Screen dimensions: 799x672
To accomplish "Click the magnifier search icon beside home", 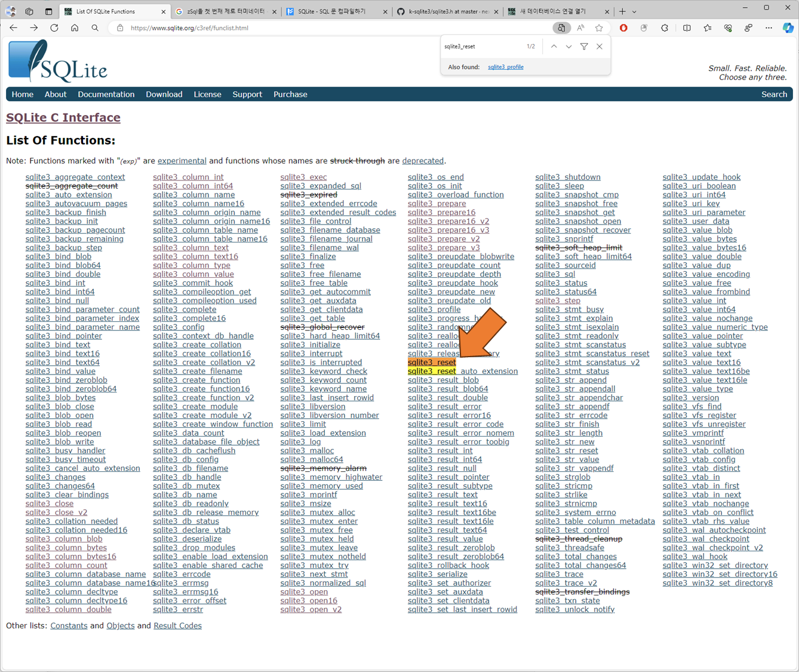I will 95,28.
